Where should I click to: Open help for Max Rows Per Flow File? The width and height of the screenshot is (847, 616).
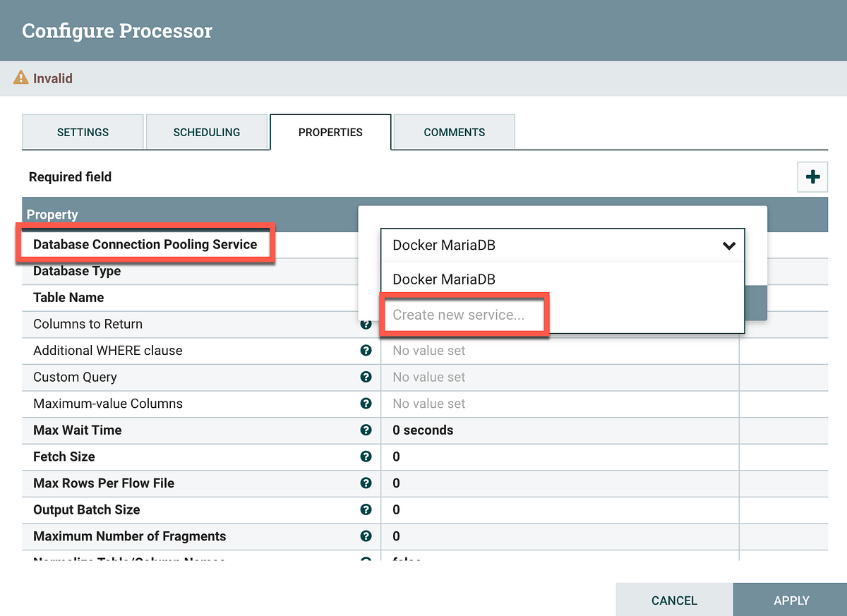[x=366, y=483]
